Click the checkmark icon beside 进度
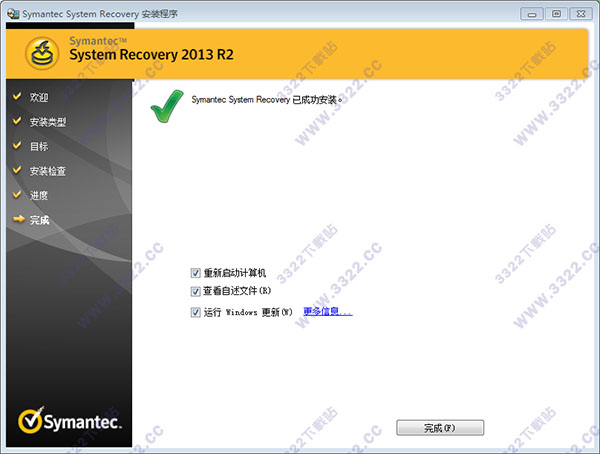600x454 pixels. [x=17, y=194]
